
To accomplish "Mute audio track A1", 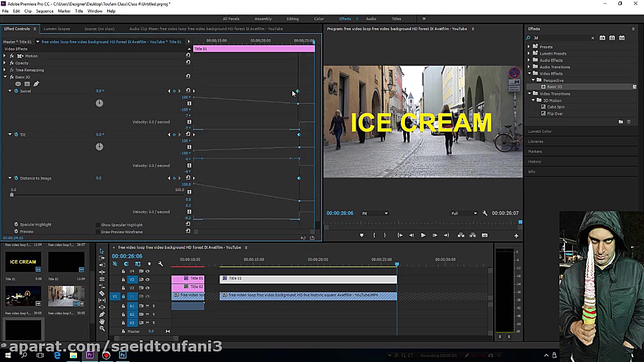I will 147,306.
